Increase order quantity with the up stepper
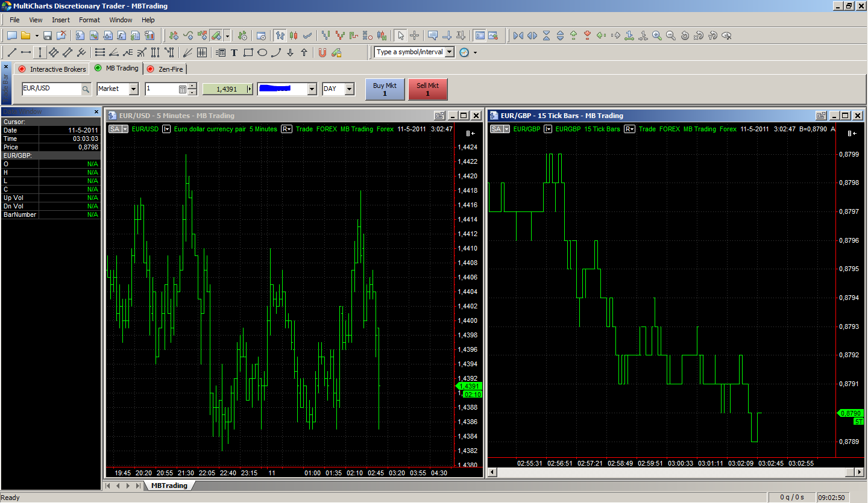Screen dimensions: 868x503 coord(192,86)
